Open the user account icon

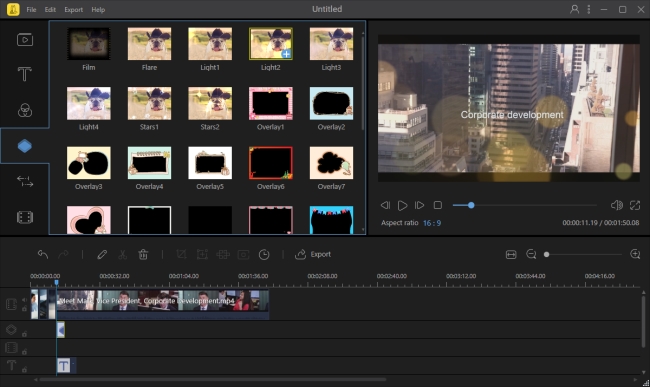point(575,9)
